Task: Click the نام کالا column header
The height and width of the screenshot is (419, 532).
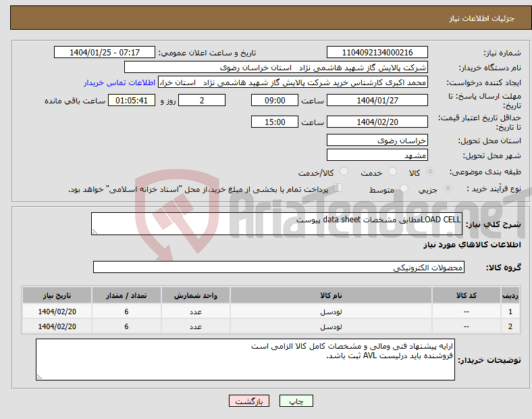Action: (331, 295)
